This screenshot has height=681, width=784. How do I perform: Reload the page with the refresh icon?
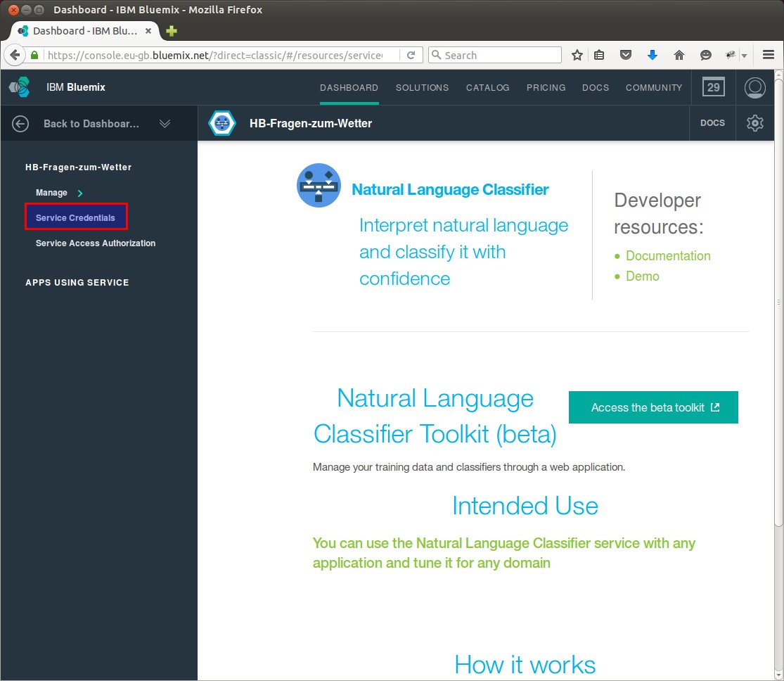tap(411, 55)
